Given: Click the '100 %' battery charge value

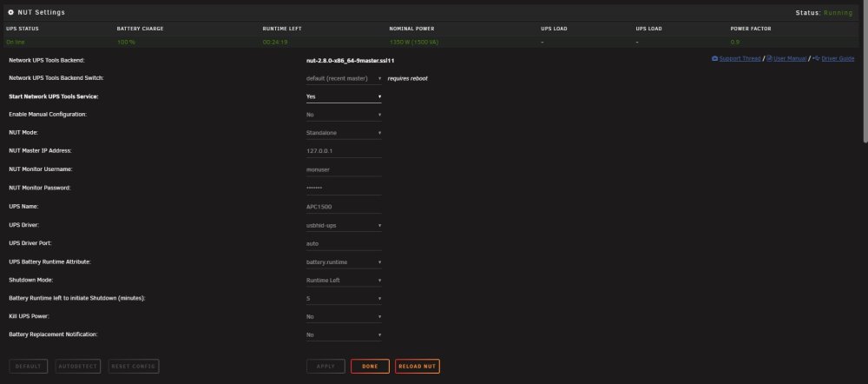Looking at the screenshot, I should click(x=126, y=42).
